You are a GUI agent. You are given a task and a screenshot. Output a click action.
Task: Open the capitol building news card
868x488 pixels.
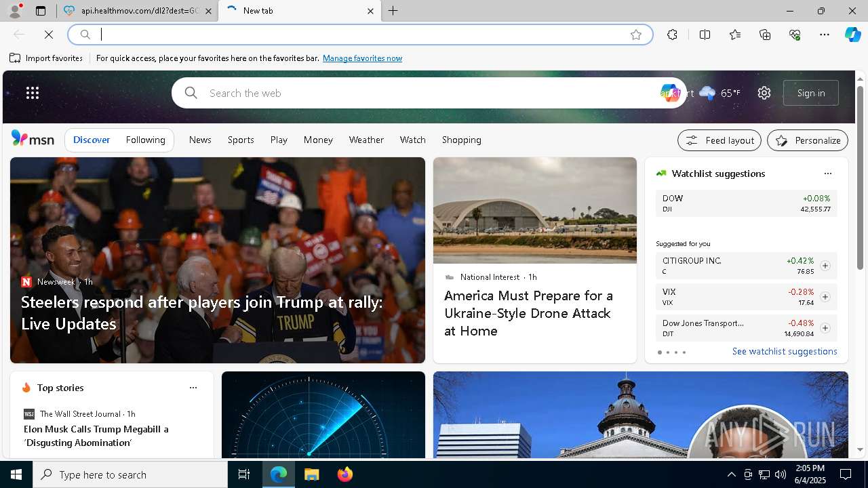tap(641, 415)
